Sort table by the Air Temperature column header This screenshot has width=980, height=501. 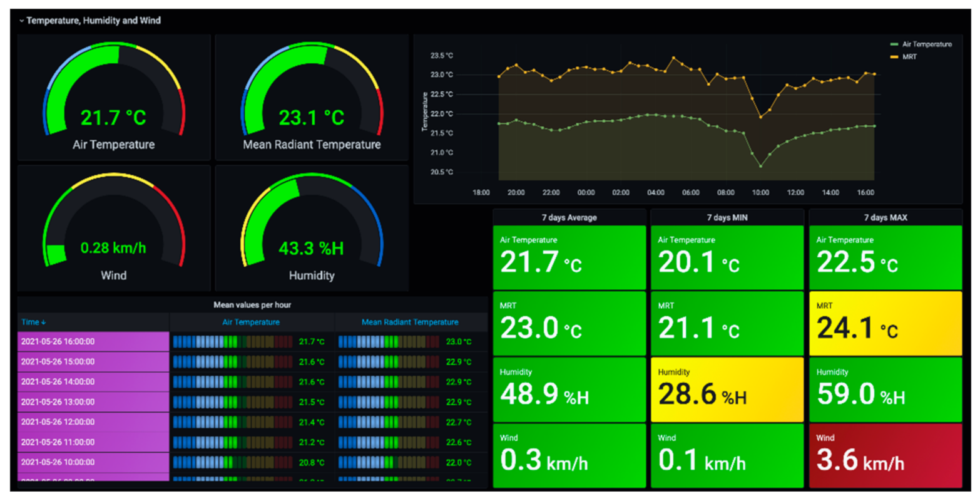point(251,323)
